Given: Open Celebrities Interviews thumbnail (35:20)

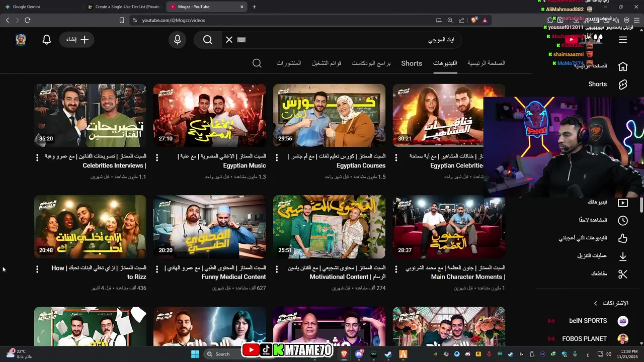Looking at the screenshot, I should (x=90, y=115).
